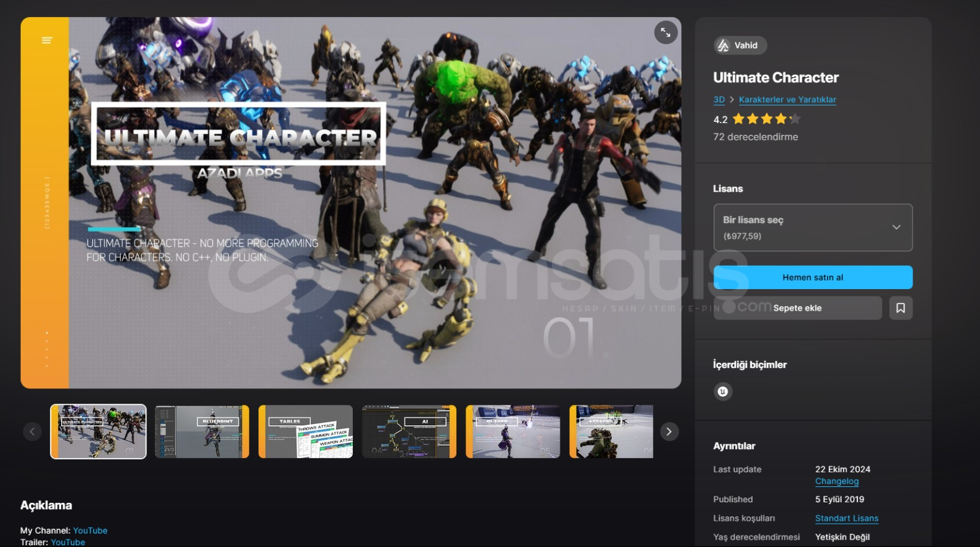Click the 5 Eylül 2019 published date
This screenshot has width=980, height=547.
click(x=840, y=499)
